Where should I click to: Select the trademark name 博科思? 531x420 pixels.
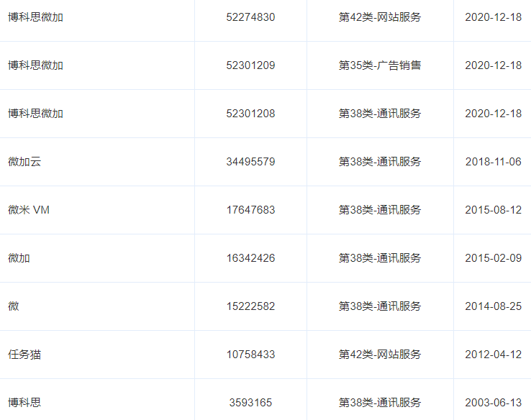24,403
